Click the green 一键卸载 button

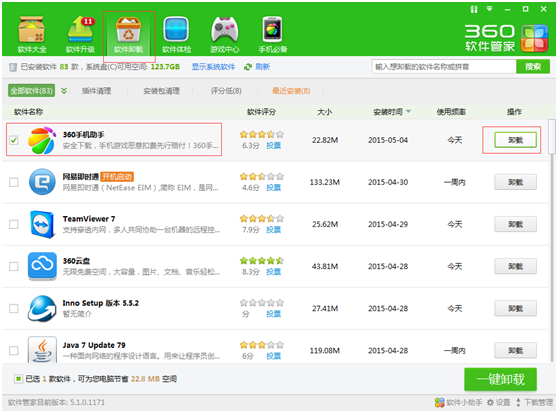click(x=500, y=379)
